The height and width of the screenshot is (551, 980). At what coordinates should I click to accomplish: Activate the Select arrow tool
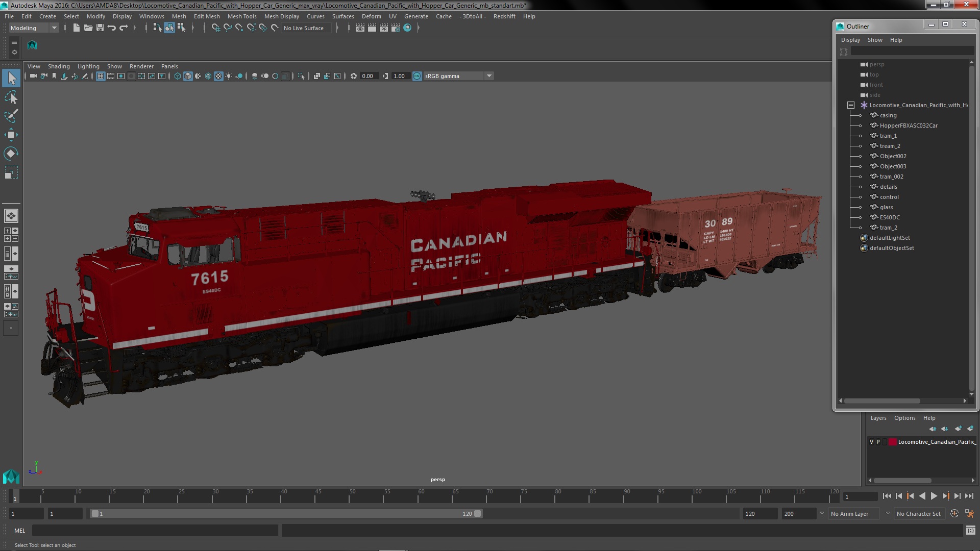(11, 78)
